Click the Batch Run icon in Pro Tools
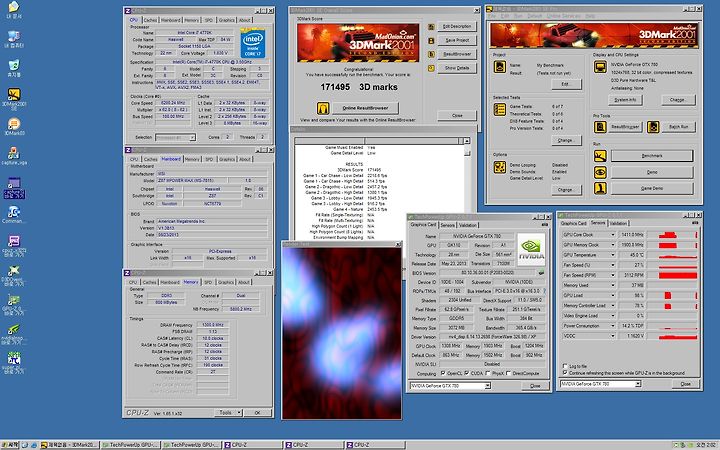The width and height of the screenshot is (720, 450). click(653, 127)
